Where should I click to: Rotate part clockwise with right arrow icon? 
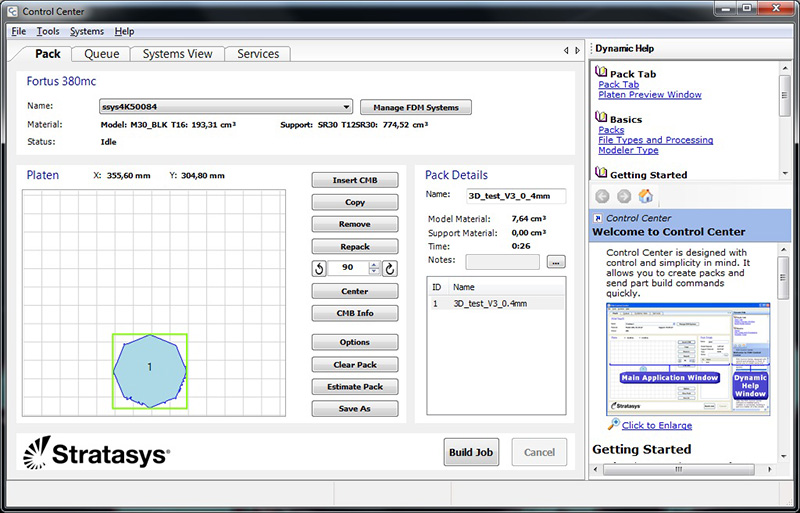[x=390, y=268]
